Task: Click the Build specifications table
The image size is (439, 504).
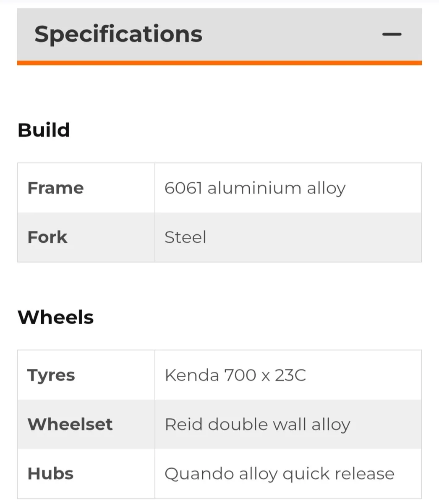Action: click(219, 212)
